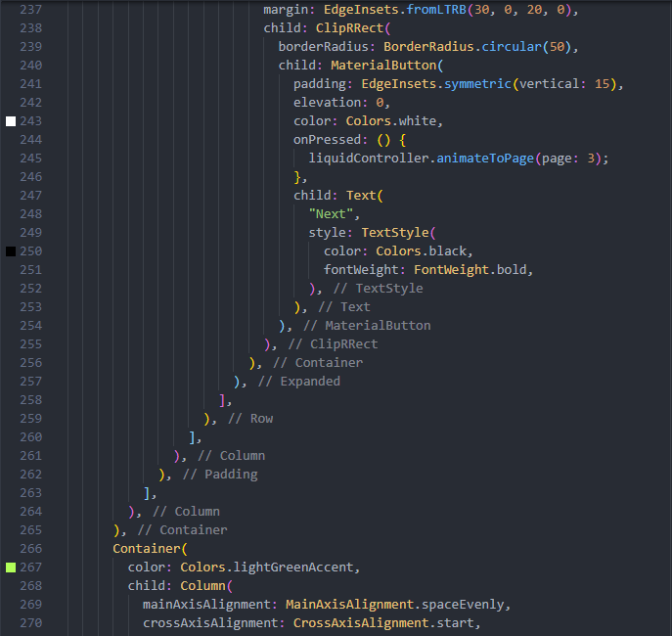
Task: Open the black color swatch on line 250
Action: [x=11, y=251]
